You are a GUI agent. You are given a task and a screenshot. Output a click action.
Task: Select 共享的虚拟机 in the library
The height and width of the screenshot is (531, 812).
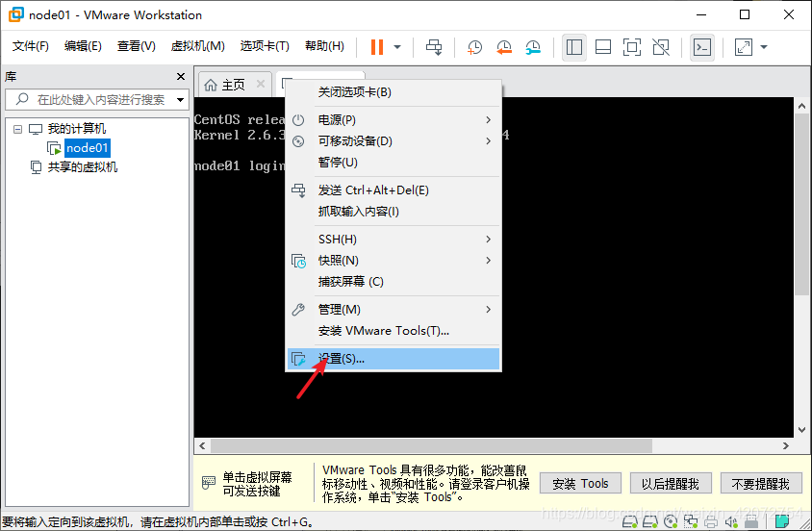tap(83, 167)
